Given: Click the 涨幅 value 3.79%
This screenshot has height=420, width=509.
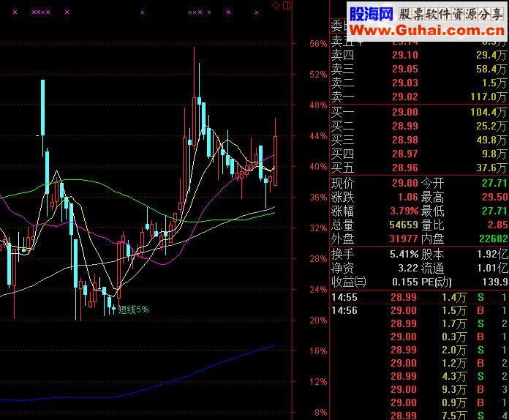Looking at the screenshot, I should 404,211.
